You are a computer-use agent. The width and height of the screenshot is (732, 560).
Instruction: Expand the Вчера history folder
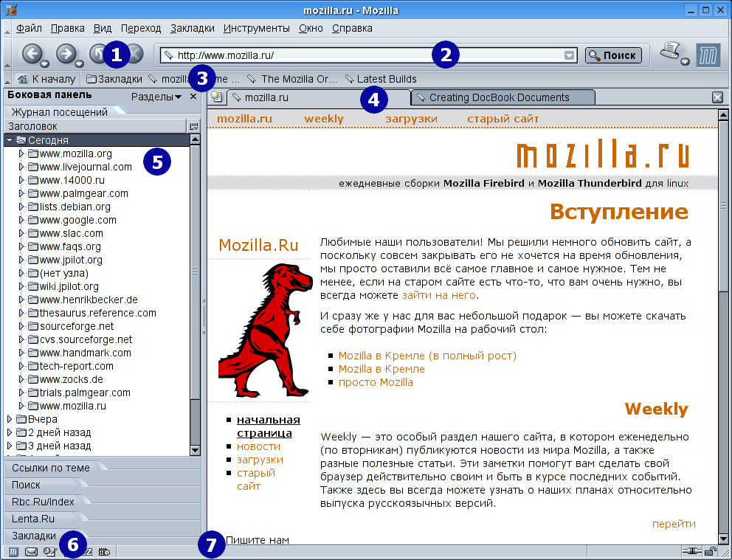point(10,419)
